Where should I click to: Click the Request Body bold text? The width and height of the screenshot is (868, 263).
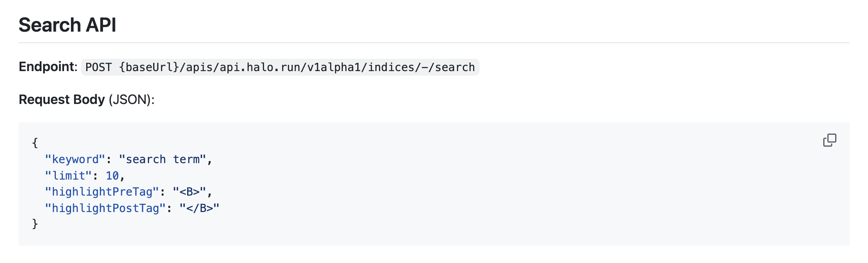click(x=62, y=99)
